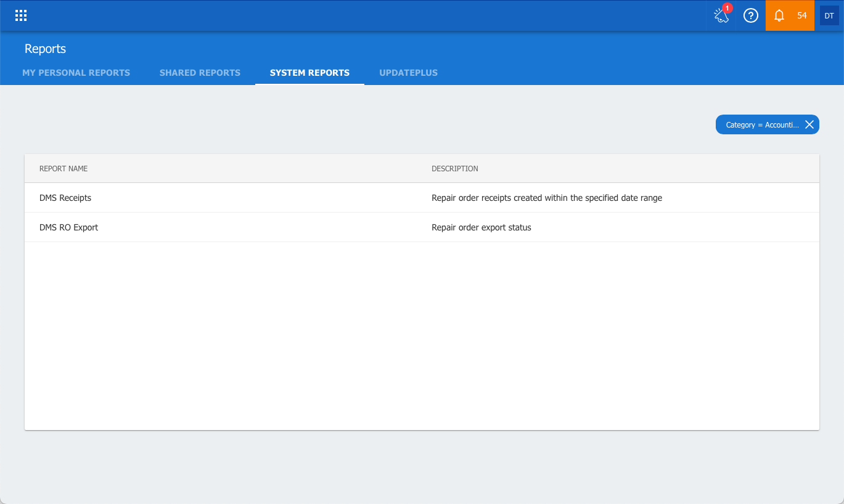This screenshot has width=844, height=504.
Task: Click the Reports page title
Action: (x=45, y=49)
